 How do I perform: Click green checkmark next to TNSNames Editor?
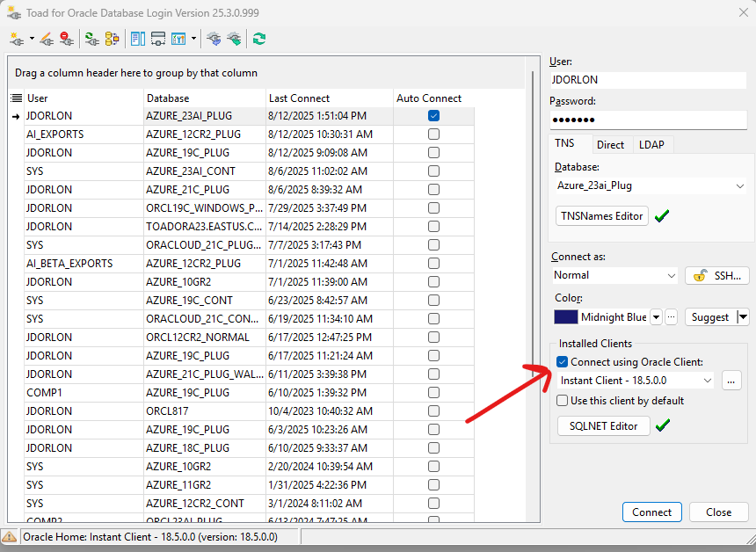[662, 216]
